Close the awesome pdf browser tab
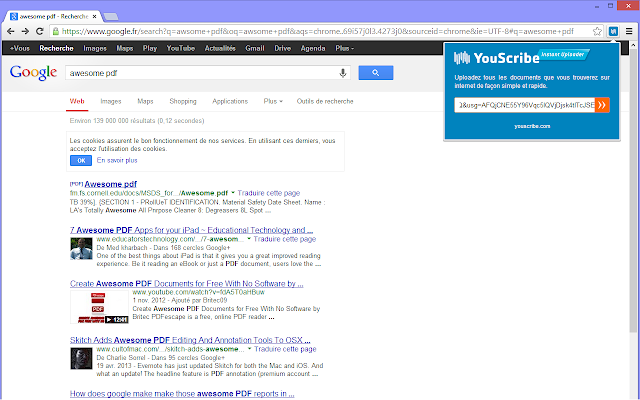640x400 pixels. click(x=94, y=16)
